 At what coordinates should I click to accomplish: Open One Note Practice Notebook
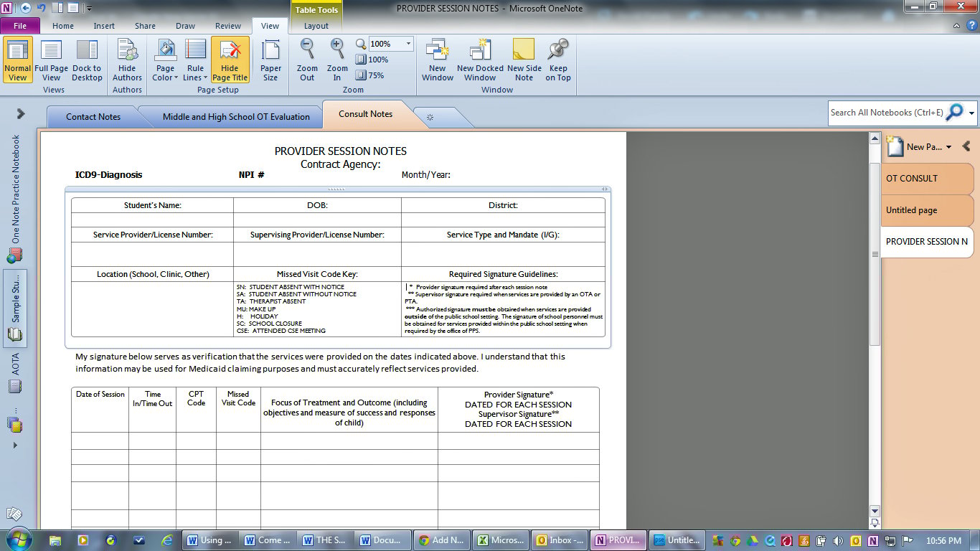pos(15,199)
